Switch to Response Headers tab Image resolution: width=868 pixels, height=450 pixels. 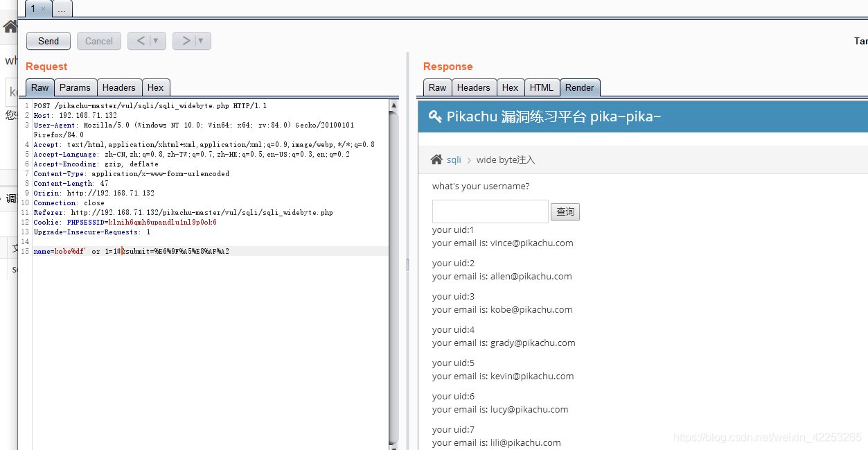pos(474,87)
